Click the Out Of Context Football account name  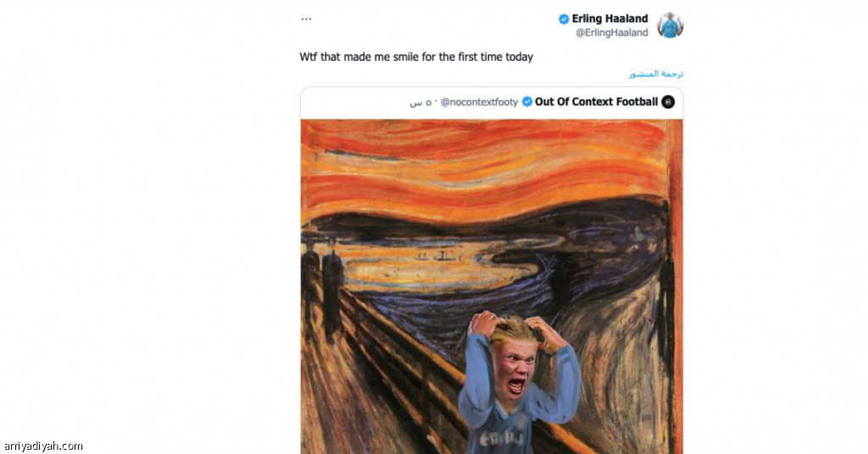596,102
